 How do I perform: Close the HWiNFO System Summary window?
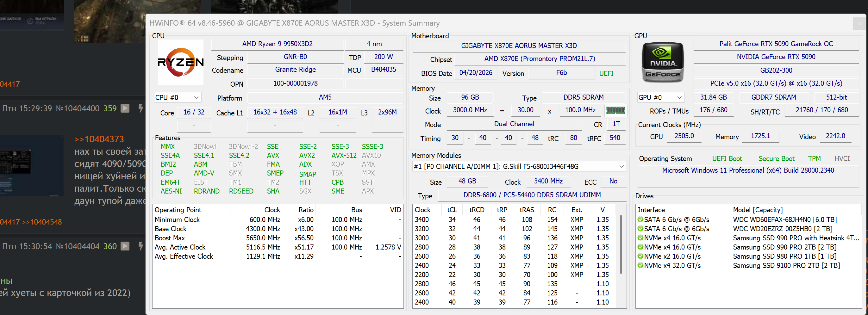(859, 24)
